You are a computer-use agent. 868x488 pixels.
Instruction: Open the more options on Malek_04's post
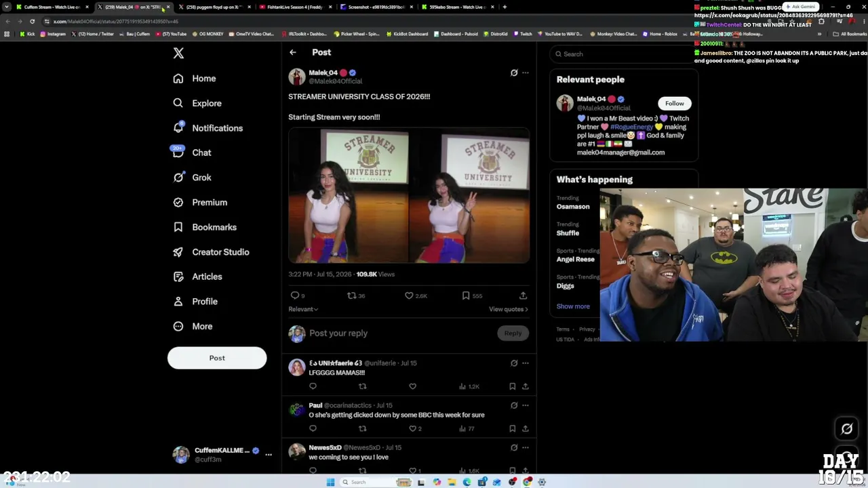point(526,73)
